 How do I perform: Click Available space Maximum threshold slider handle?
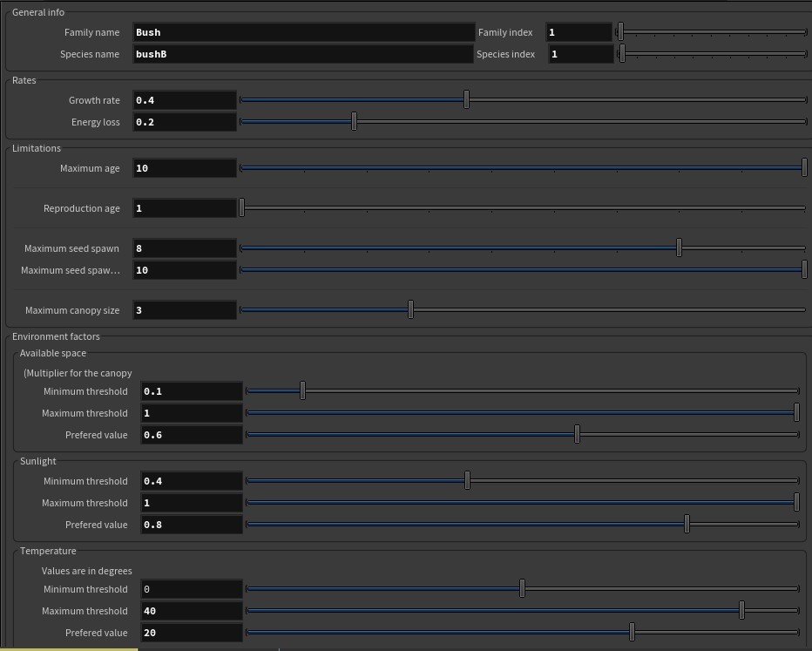click(x=796, y=412)
